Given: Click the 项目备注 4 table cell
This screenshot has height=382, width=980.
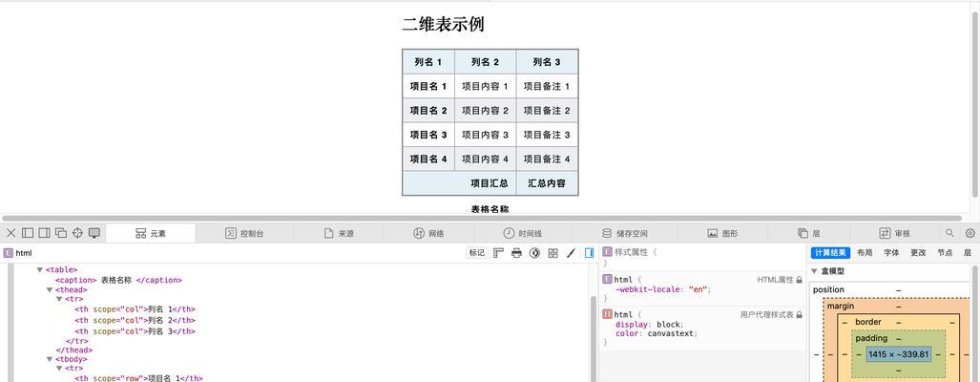Looking at the screenshot, I should 547,159.
